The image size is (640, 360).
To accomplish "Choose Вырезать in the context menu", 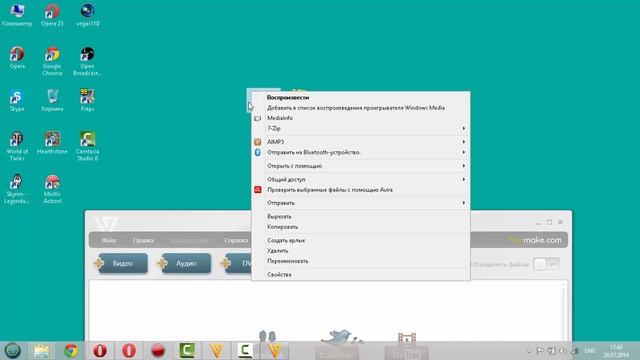I will pos(361,216).
